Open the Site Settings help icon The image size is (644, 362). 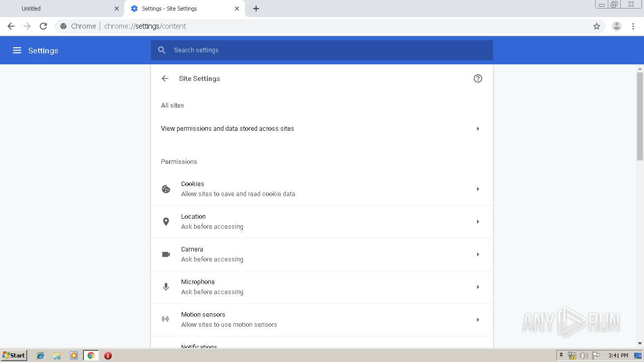[x=478, y=78]
